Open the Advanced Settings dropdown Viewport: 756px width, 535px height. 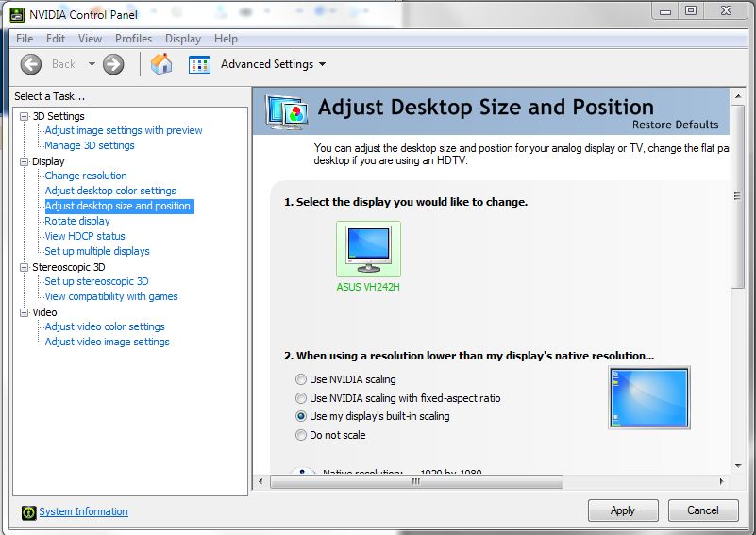coord(323,64)
